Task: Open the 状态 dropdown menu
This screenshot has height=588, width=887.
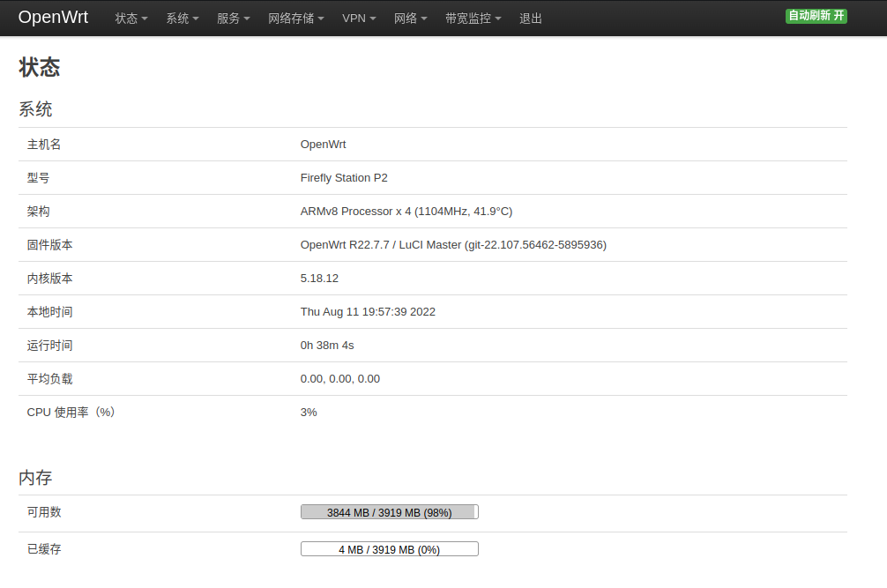Action: [x=131, y=19]
